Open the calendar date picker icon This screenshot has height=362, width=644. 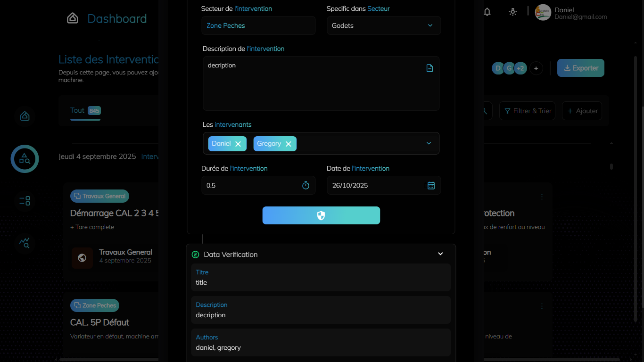point(431,186)
